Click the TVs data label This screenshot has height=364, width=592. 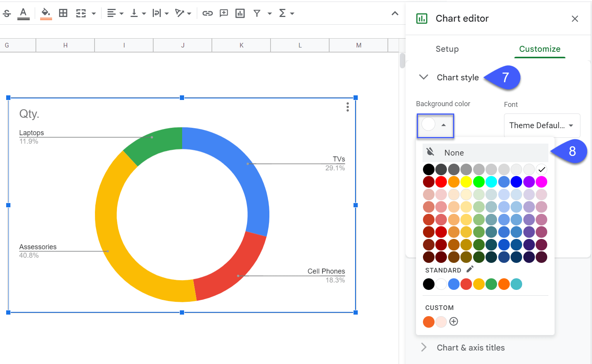click(339, 159)
